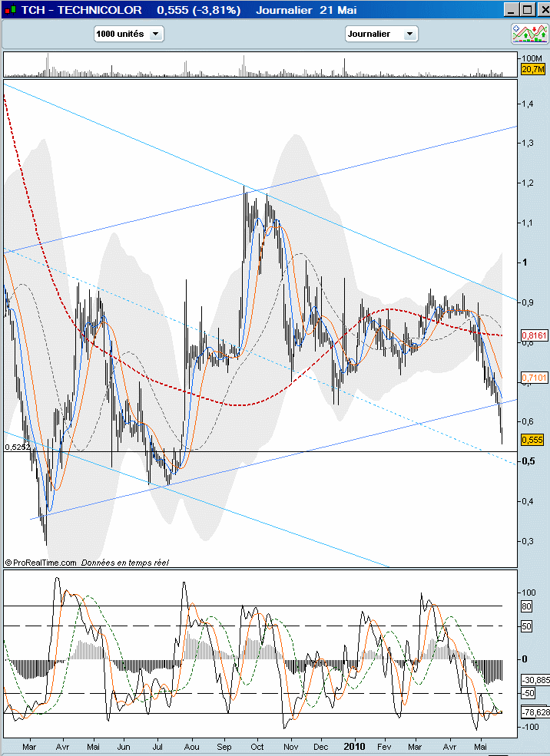Screen dimensions: 550x756
Task: Click the 20,7M volume value label
Action: point(533,69)
